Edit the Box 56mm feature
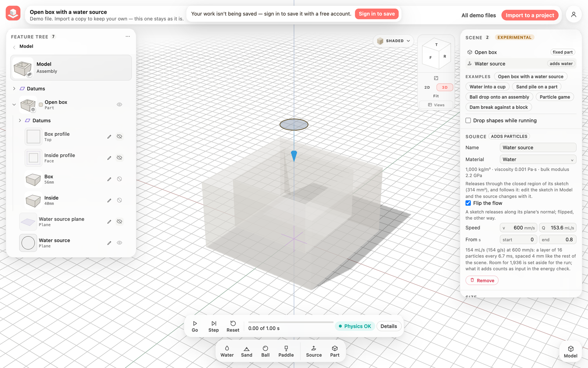This screenshot has width=588, height=368. coord(109,179)
